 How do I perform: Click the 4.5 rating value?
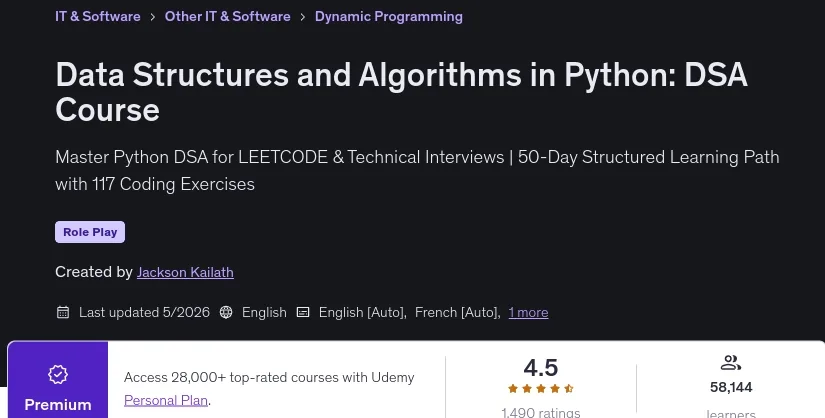(540, 367)
